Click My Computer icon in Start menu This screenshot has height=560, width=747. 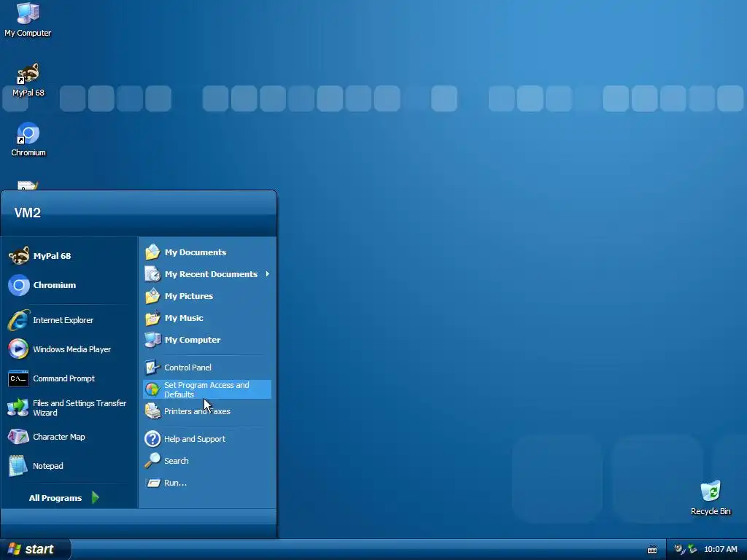(152, 340)
